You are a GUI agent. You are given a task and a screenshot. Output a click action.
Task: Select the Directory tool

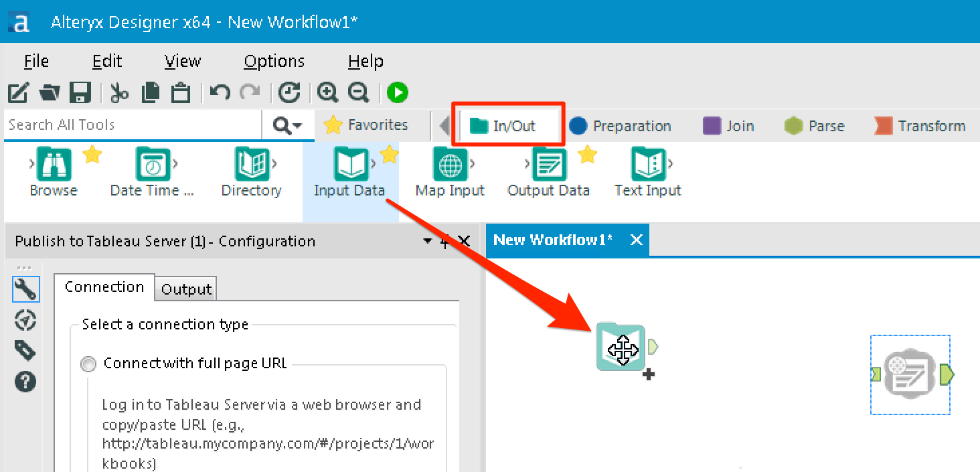pos(251,164)
